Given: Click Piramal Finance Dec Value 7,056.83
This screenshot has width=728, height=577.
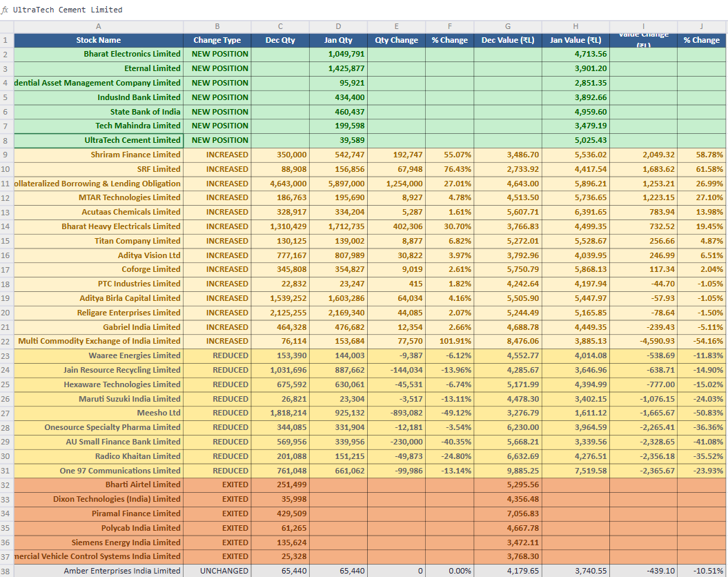Looking at the screenshot, I should click(507, 514).
